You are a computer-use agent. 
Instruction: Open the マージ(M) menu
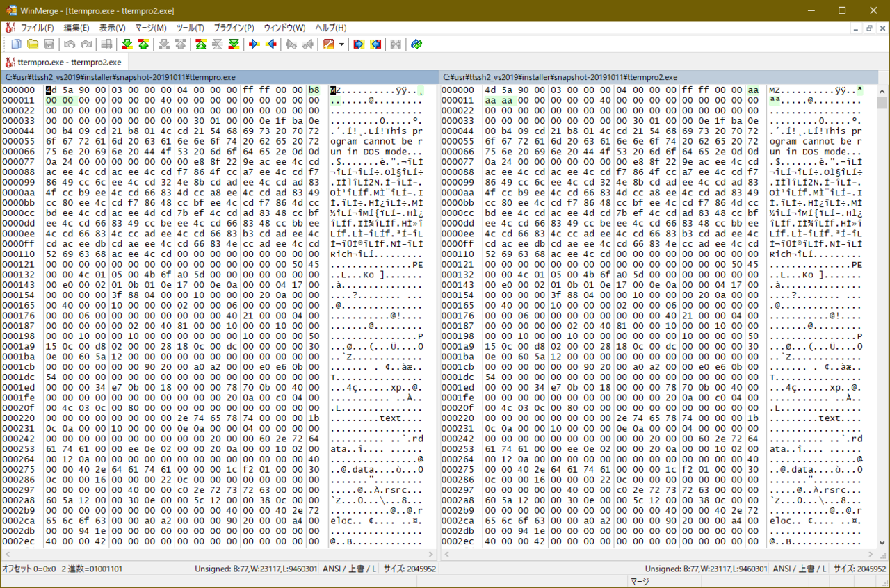pyautogui.click(x=151, y=28)
